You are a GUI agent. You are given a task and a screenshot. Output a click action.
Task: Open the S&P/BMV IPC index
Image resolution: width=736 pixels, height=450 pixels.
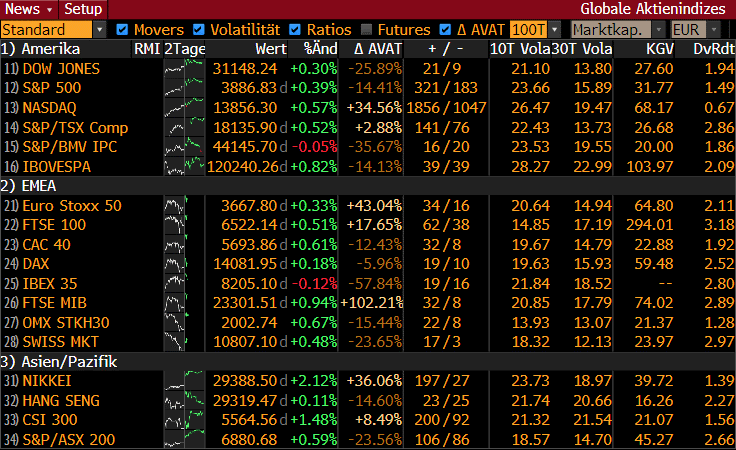pos(69,146)
